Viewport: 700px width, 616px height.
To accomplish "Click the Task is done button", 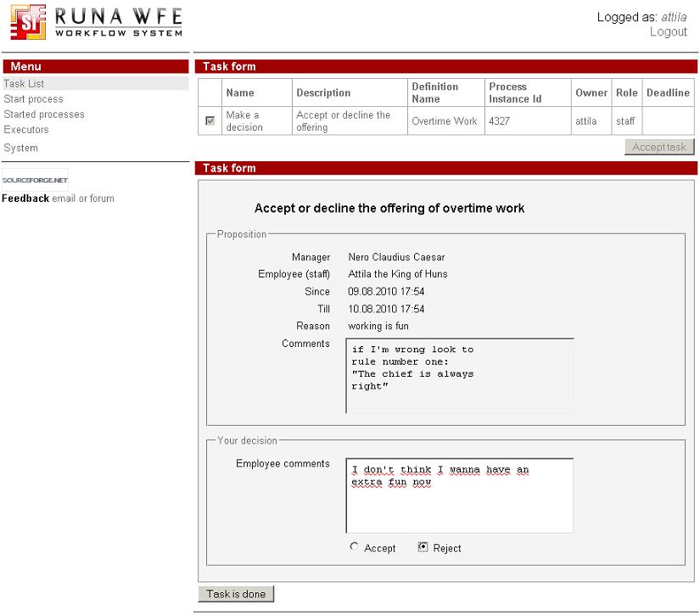I will coord(235,593).
